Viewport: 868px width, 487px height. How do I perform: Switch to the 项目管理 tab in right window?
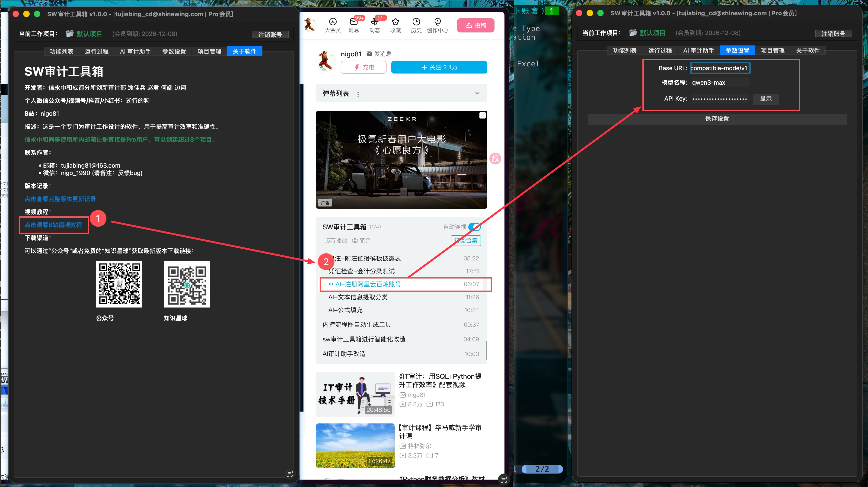click(x=772, y=51)
